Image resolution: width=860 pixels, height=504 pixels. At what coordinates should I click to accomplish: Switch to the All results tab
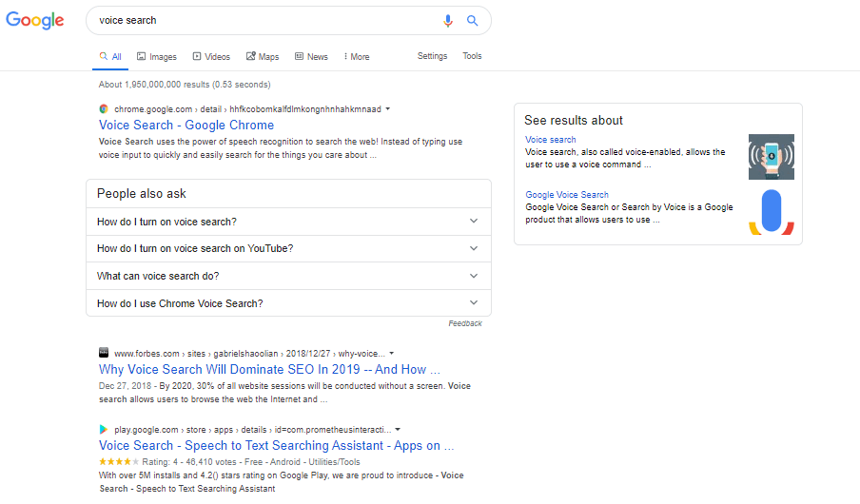click(110, 56)
